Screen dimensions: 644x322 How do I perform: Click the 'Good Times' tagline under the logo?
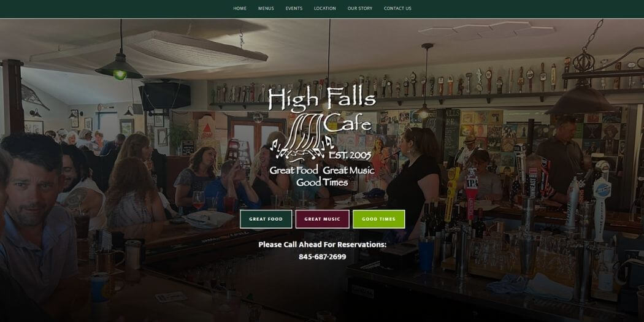(322, 182)
